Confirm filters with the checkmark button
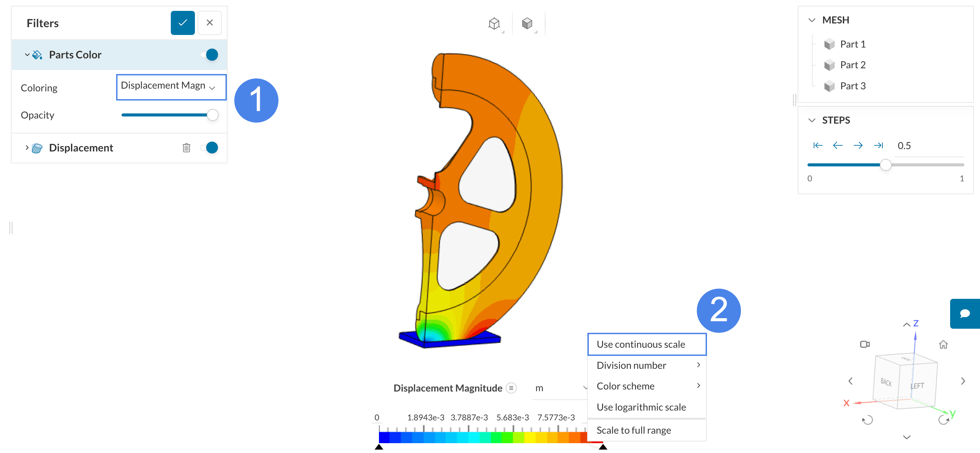 click(182, 23)
